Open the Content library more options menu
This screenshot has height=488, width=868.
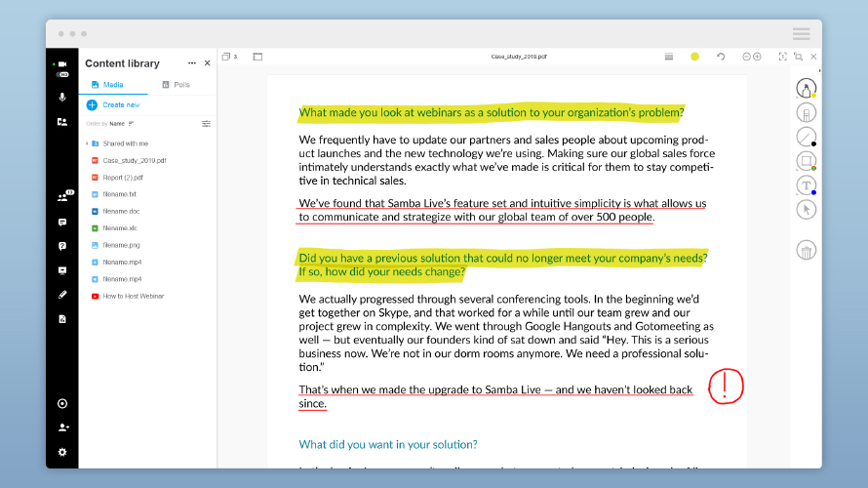(x=191, y=63)
